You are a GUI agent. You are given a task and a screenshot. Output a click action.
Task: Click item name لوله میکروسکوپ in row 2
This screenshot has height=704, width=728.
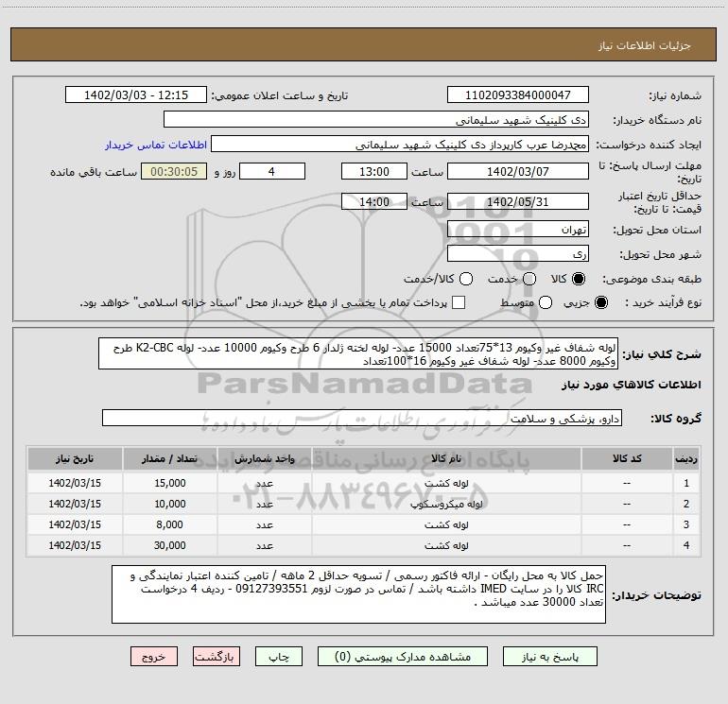pos(446,504)
